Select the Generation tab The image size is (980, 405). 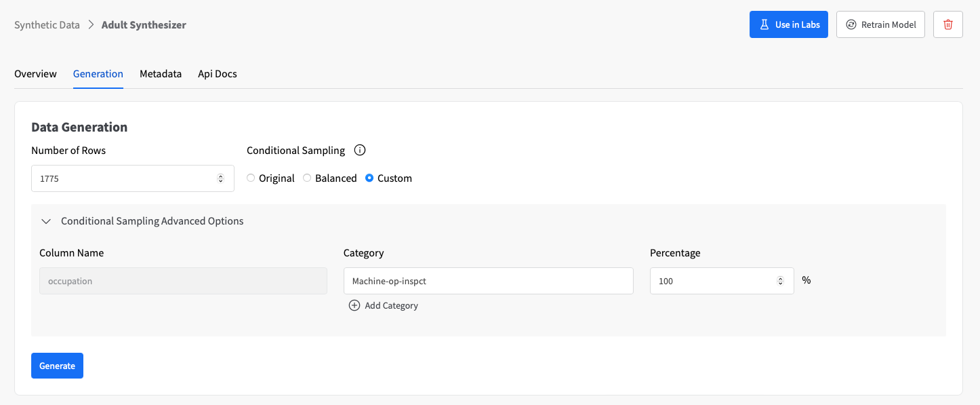98,74
